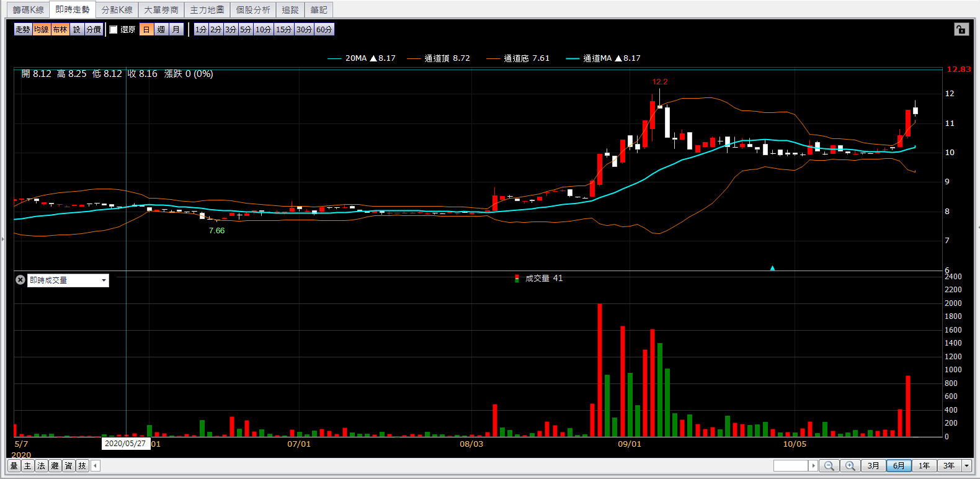Click the empty date field in the bottom bar
Screen dimensions: 980x479
pos(791,465)
